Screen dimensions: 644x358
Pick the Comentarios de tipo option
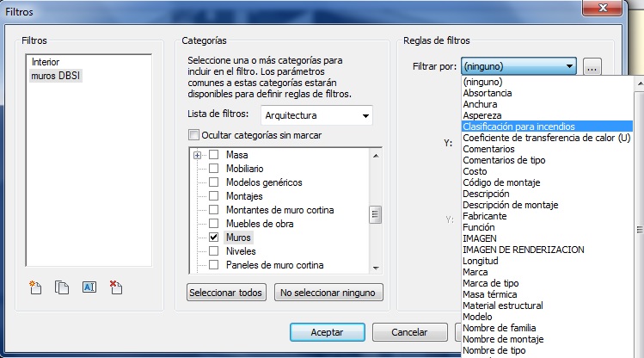[505, 160]
